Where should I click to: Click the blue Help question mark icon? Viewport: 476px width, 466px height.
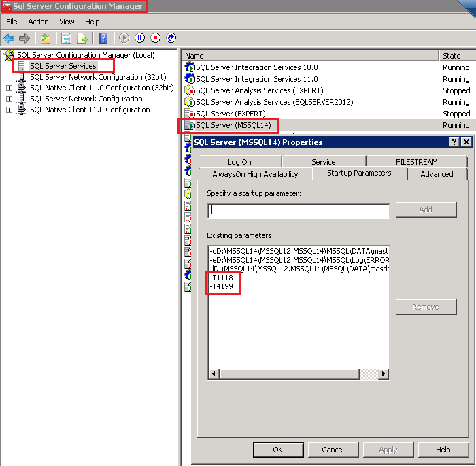[103, 38]
